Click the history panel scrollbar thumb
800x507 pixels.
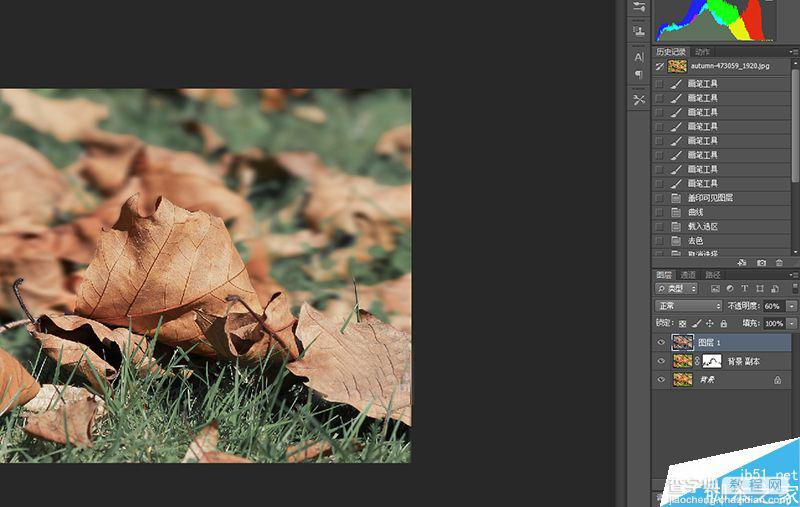[795, 125]
